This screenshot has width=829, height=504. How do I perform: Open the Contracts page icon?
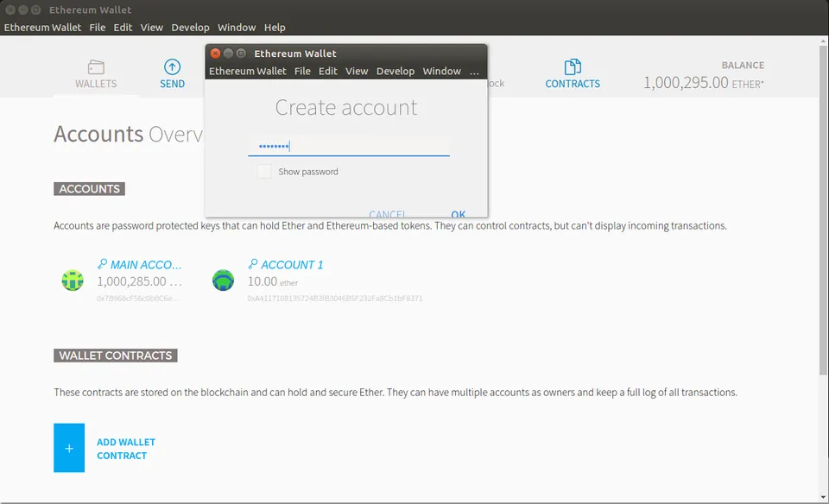[573, 67]
